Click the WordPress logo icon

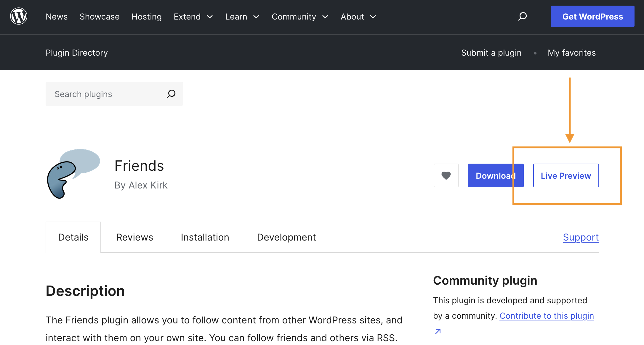coord(19,16)
